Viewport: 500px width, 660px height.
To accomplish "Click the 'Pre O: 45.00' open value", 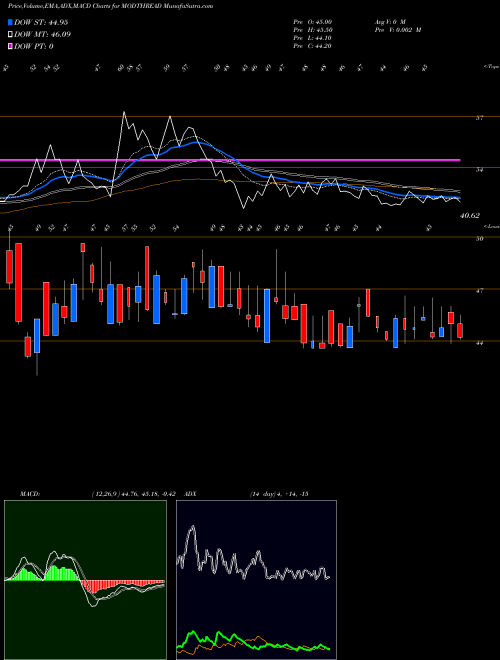I will pyautogui.click(x=313, y=21).
